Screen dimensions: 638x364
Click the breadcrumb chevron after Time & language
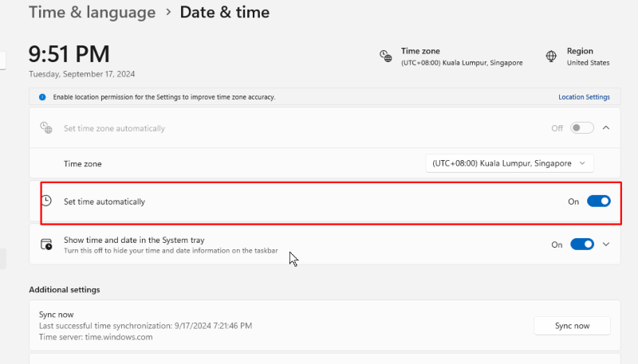point(168,12)
